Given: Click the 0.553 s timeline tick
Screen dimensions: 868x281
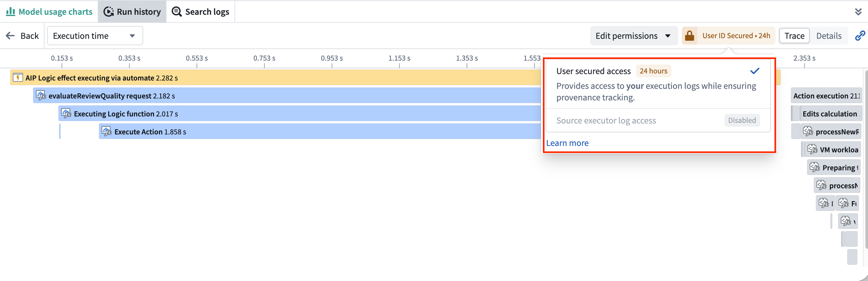Looking at the screenshot, I should point(197,58).
